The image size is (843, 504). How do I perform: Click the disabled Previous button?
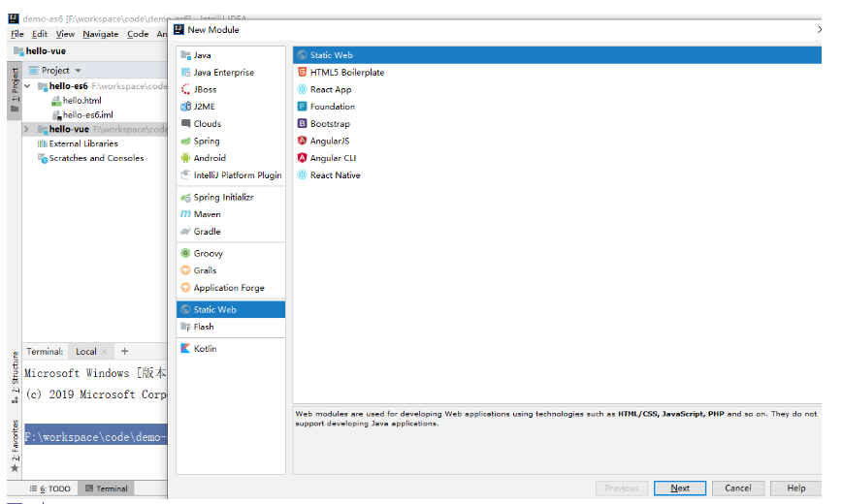click(x=622, y=488)
